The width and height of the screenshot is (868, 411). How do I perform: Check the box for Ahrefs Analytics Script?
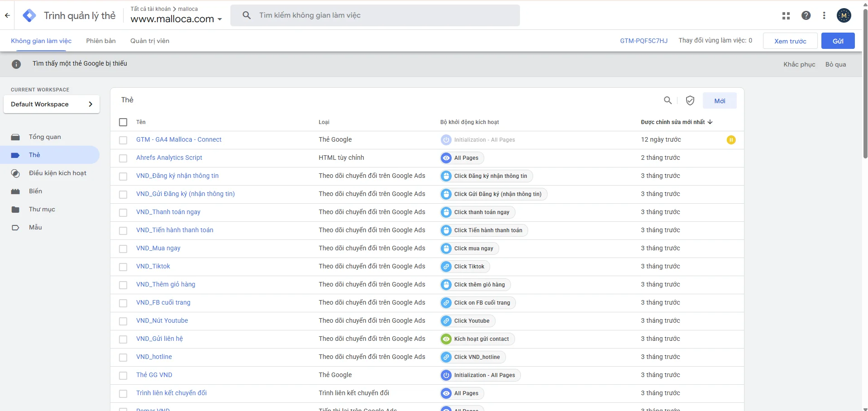click(x=123, y=158)
